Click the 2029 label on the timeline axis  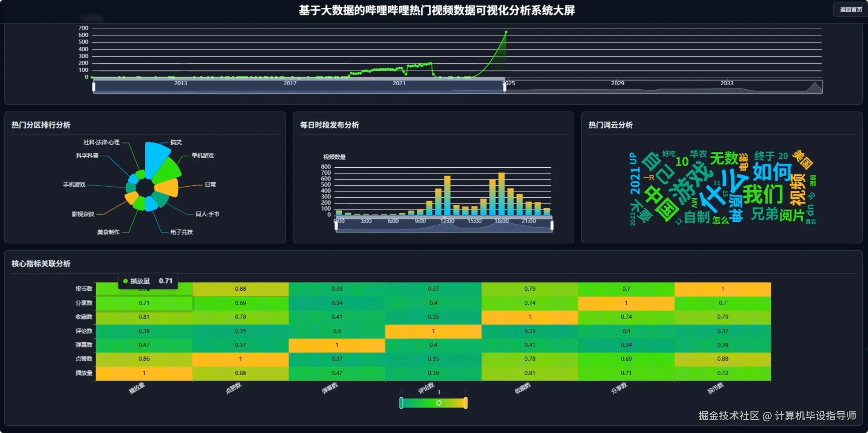pyautogui.click(x=618, y=83)
